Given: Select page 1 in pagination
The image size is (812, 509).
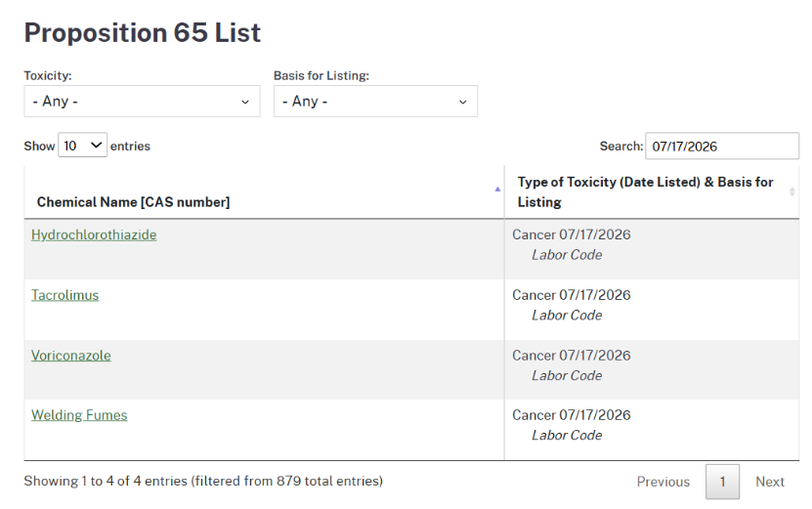Looking at the screenshot, I should point(722,482).
